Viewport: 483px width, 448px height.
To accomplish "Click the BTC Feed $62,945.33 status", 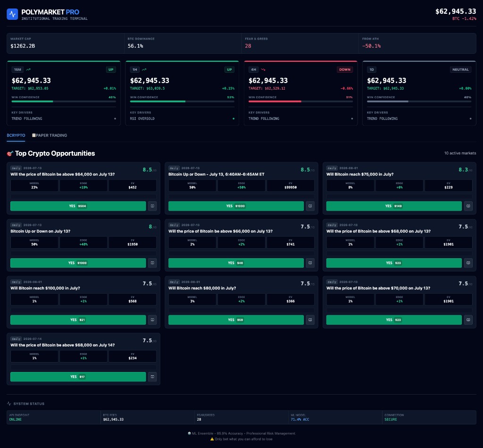I will (x=113, y=419).
